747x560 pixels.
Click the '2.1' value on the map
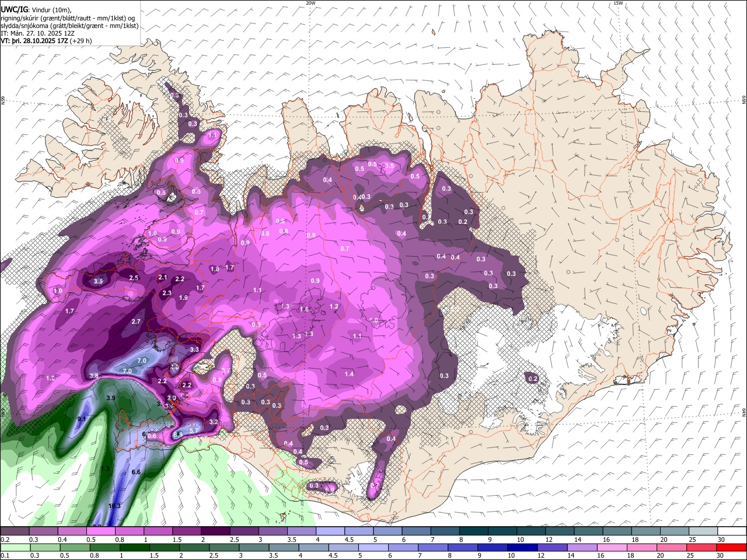point(163,277)
